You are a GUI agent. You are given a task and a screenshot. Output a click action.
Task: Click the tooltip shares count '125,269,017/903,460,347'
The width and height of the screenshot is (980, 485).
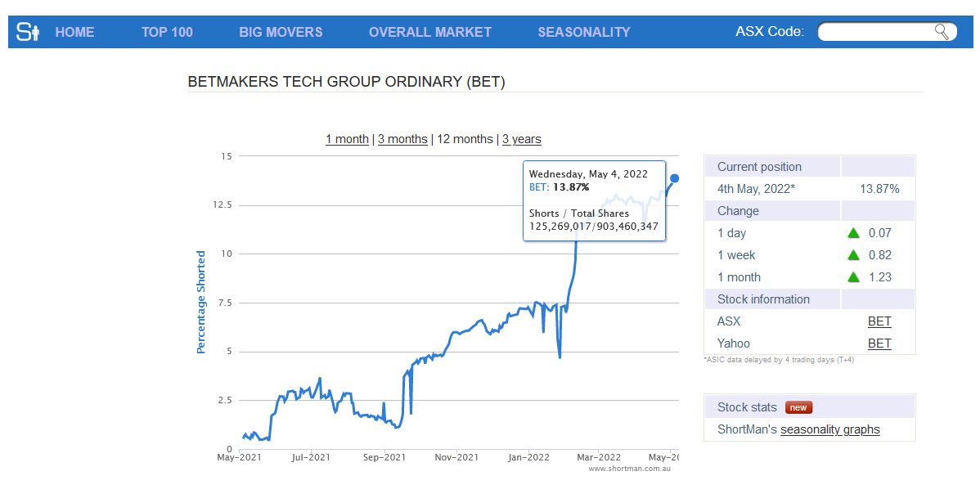(x=594, y=227)
